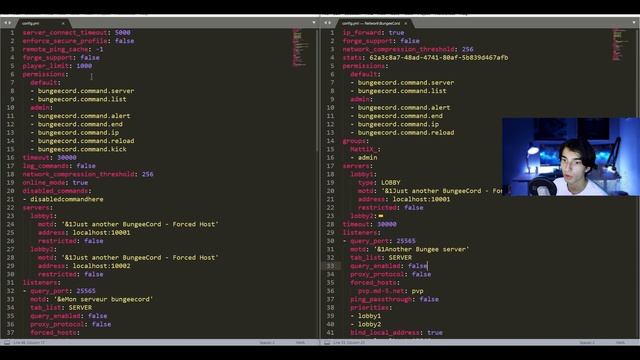Click 'disabledcommandhere' in left pane
The height and width of the screenshot is (360, 640).
[x=67, y=199]
